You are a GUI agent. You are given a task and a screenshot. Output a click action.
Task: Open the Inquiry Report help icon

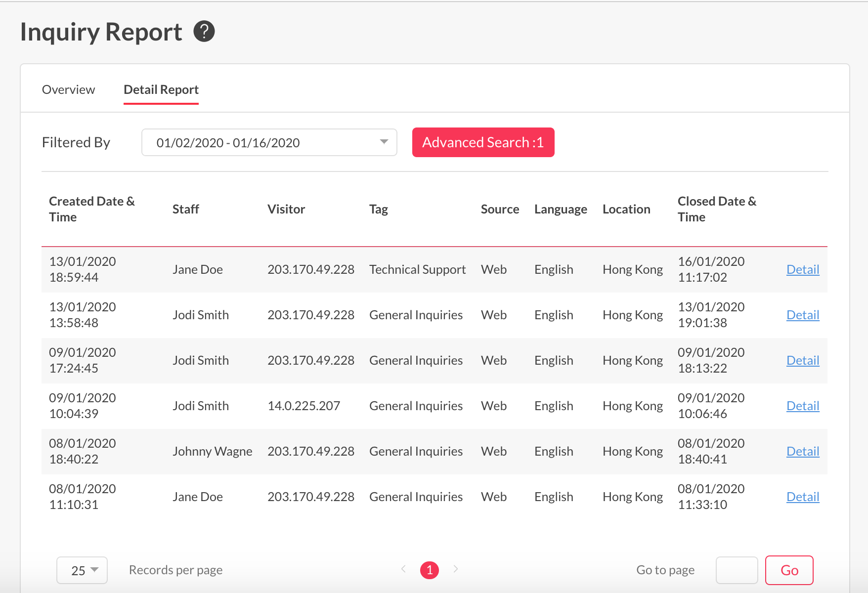(x=204, y=32)
